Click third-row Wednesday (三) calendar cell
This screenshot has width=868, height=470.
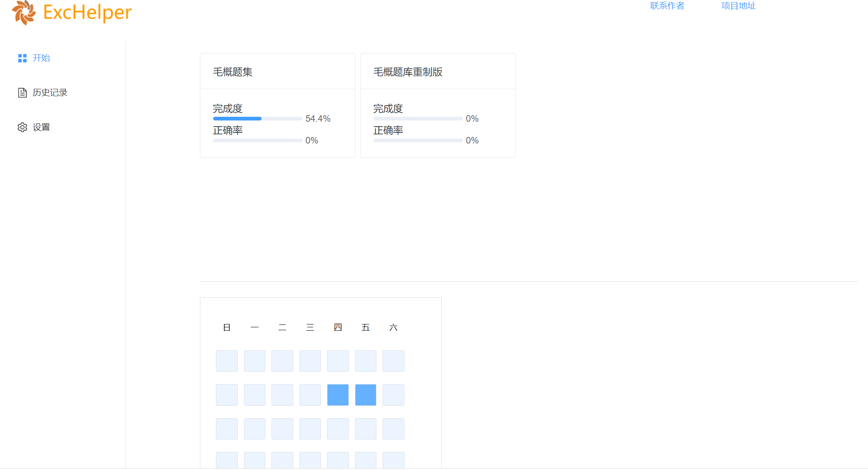point(310,429)
